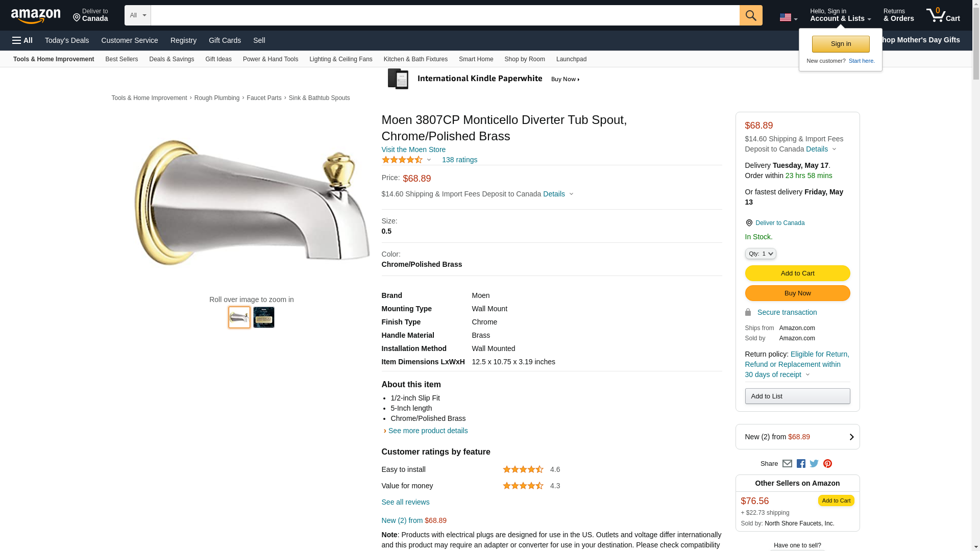Click the search magnifying glass button

point(750,15)
